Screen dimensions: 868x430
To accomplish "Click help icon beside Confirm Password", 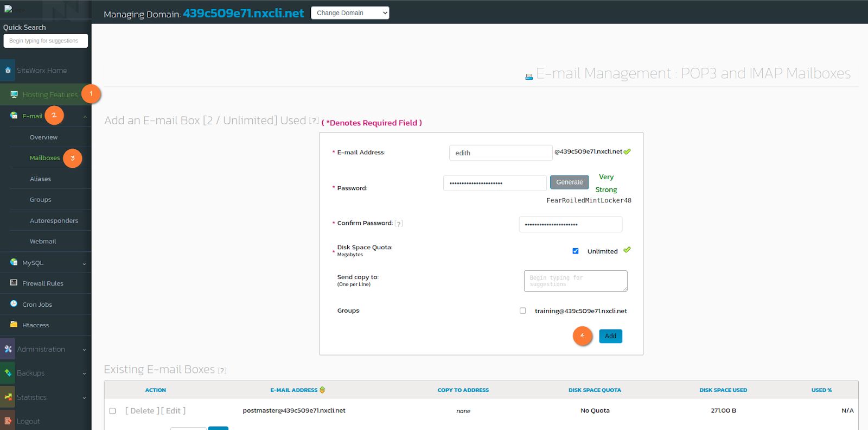I will tap(399, 223).
